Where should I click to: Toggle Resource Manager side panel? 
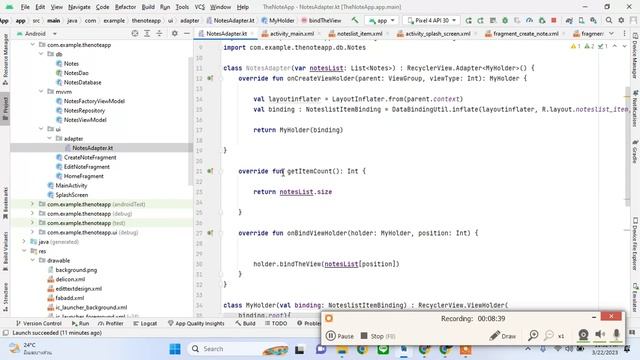point(5,59)
